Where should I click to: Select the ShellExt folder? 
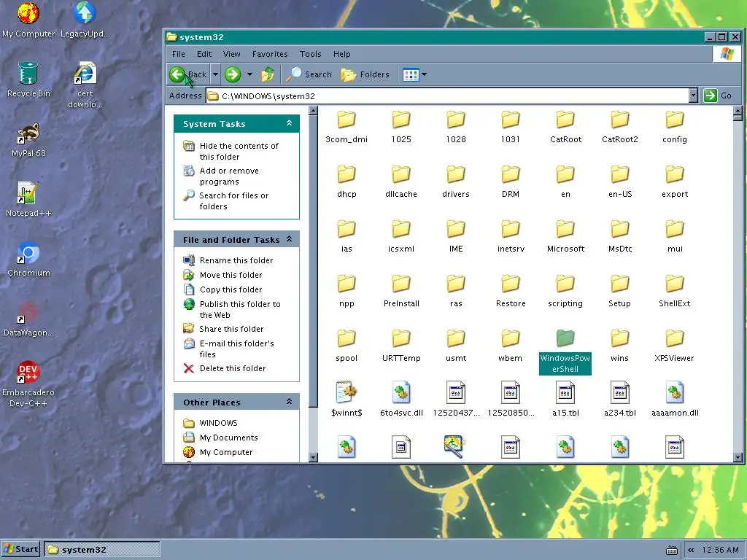pyautogui.click(x=675, y=291)
